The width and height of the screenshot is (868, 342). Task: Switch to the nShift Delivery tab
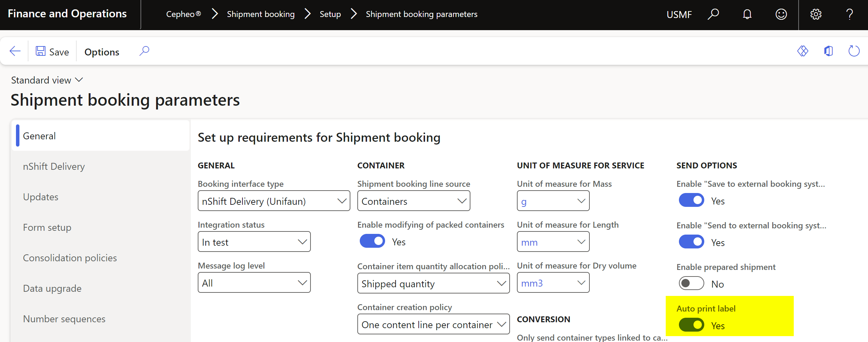click(x=54, y=166)
